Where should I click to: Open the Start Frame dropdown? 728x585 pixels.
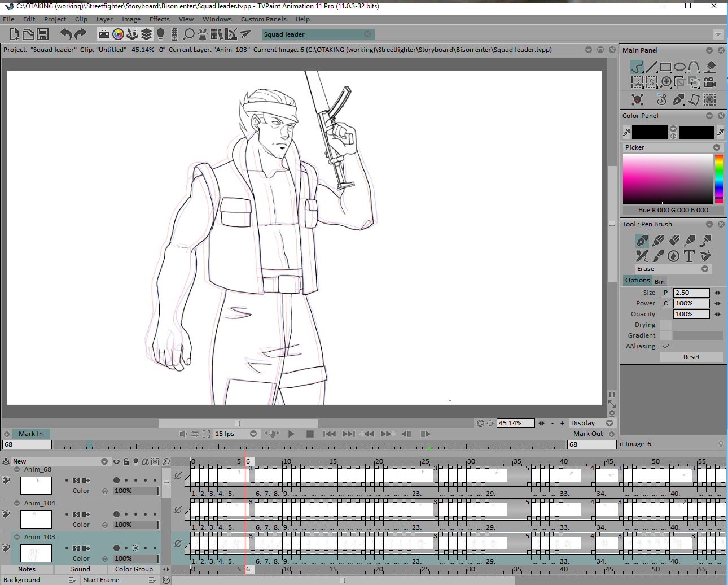pos(152,580)
